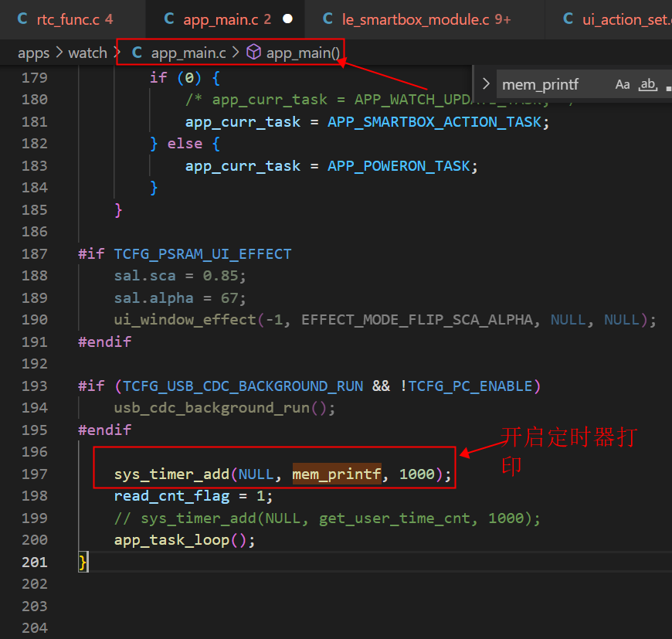Click C icon in app_main.c breadcrumb
Image resolution: width=672 pixels, height=639 pixels.
point(137,53)
